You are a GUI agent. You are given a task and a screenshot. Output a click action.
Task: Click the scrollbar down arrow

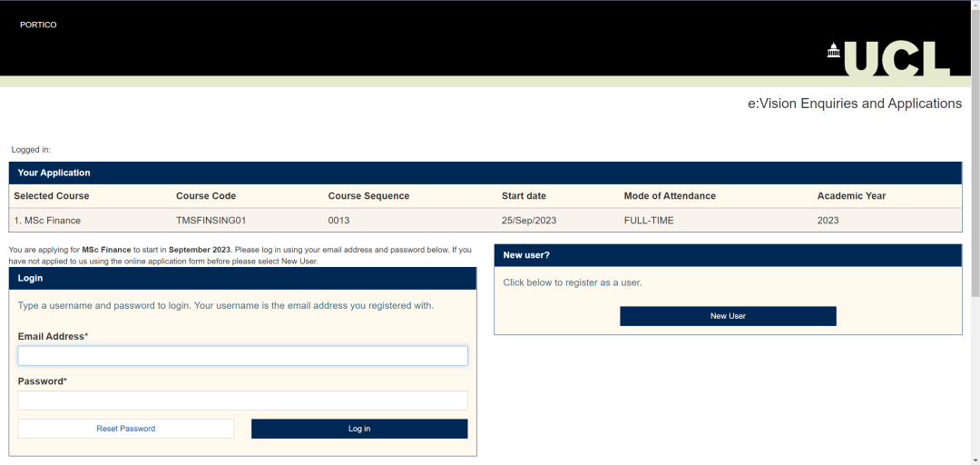(975, 459)
